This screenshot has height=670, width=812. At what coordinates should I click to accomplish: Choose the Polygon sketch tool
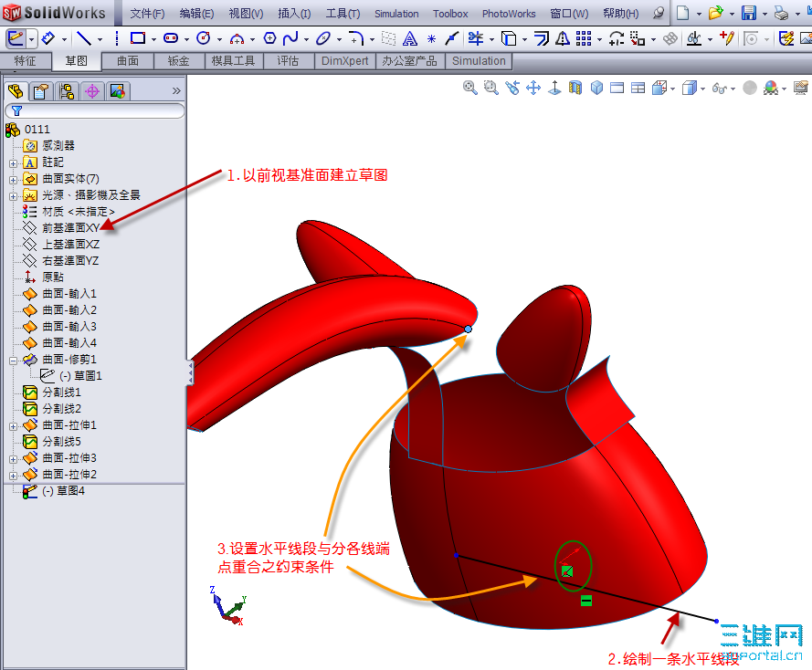pos(269,37)
